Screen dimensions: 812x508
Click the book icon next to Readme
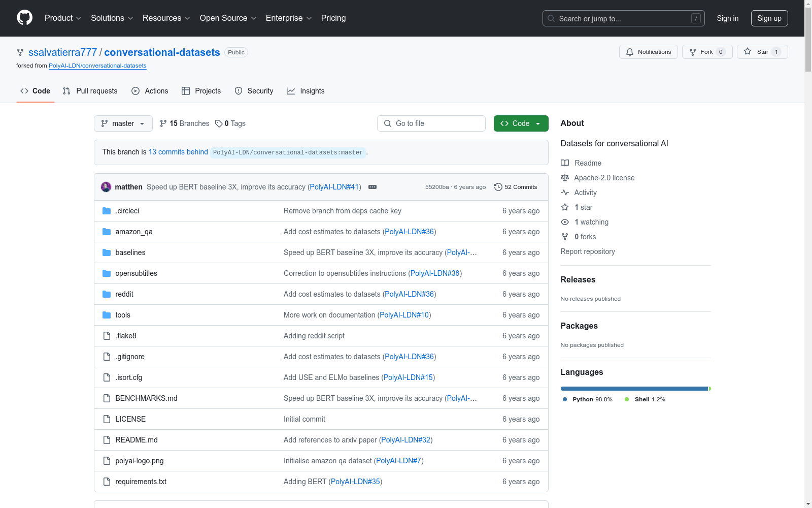click(x=565, y=163)
